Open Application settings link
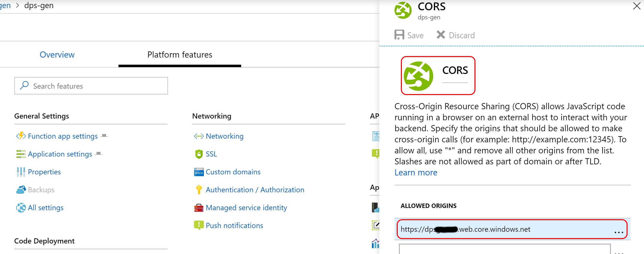Viewport: 644px width, 254px height. tap(60, 154)
